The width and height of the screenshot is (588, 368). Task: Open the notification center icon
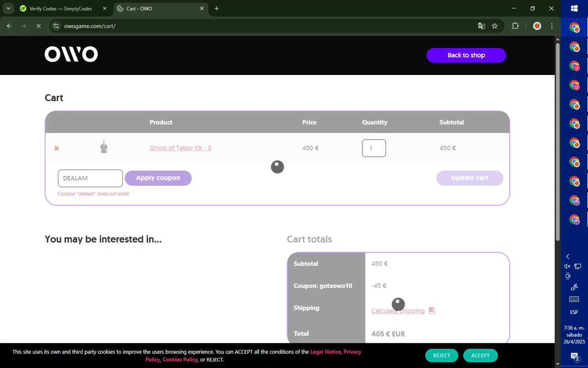tap(575, 357)
